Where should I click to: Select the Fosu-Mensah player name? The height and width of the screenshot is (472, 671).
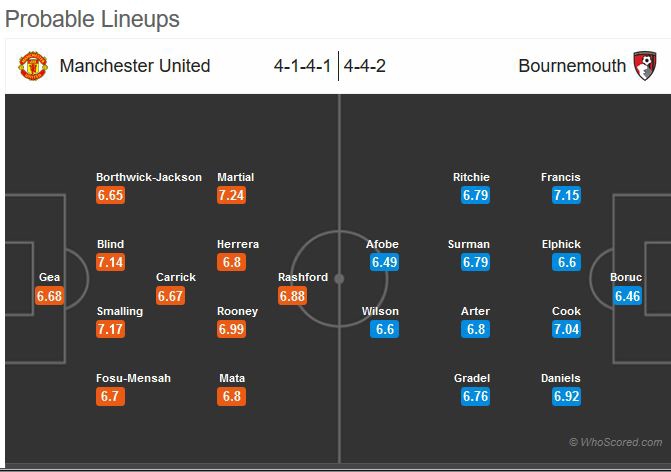[x=133, y=378]
